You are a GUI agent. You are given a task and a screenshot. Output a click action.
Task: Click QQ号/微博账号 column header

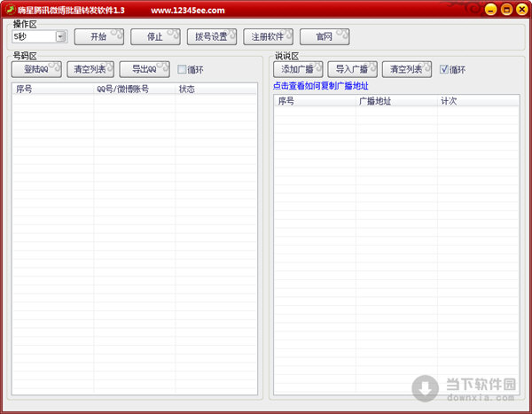135,89
